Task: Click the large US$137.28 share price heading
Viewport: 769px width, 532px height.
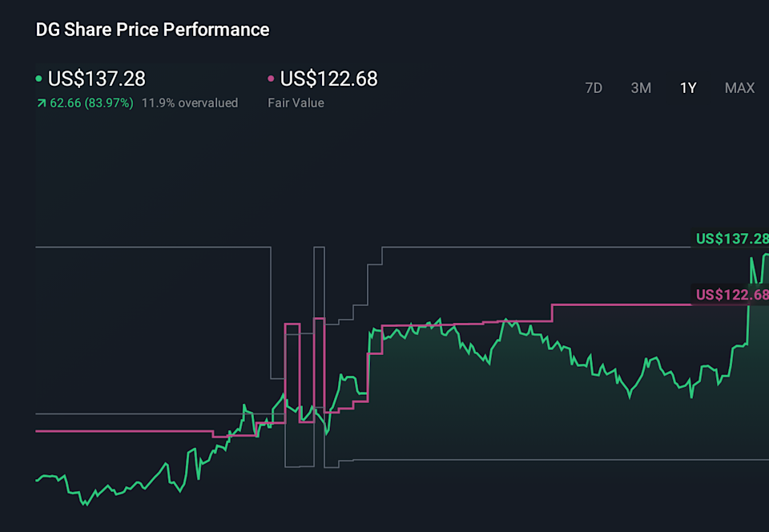Action: click(x=97, y=79)
